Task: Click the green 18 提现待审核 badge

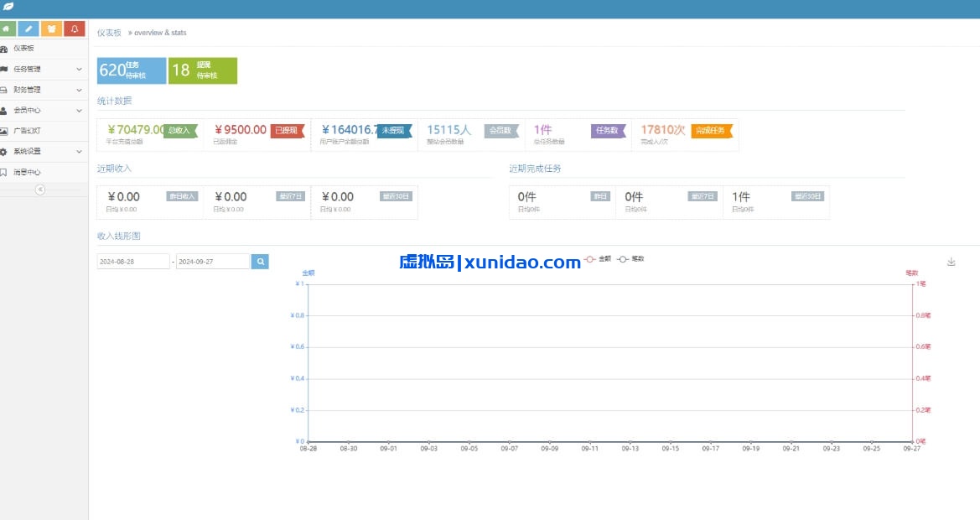Action: pos(204,70)
